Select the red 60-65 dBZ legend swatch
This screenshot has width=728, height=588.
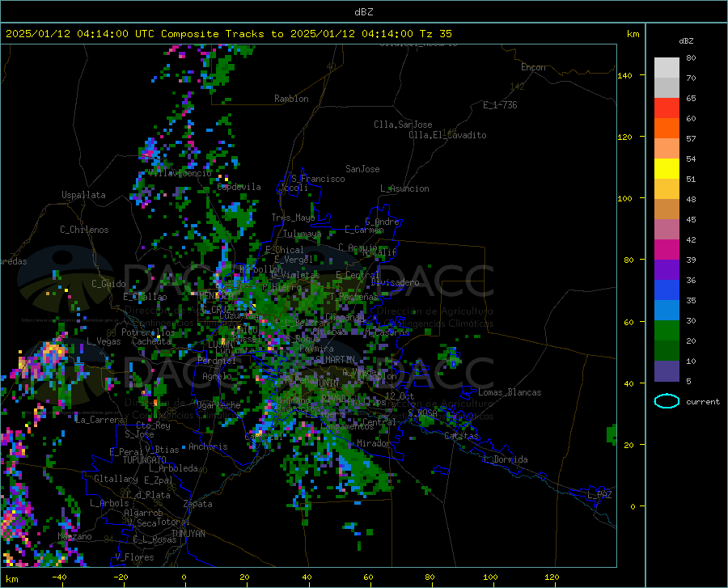tap(667, 108)
